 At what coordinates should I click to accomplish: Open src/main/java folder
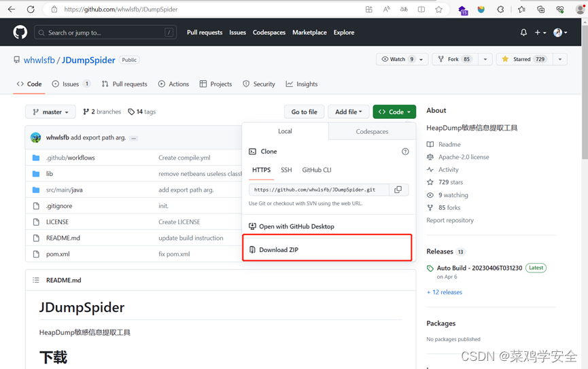64,190
